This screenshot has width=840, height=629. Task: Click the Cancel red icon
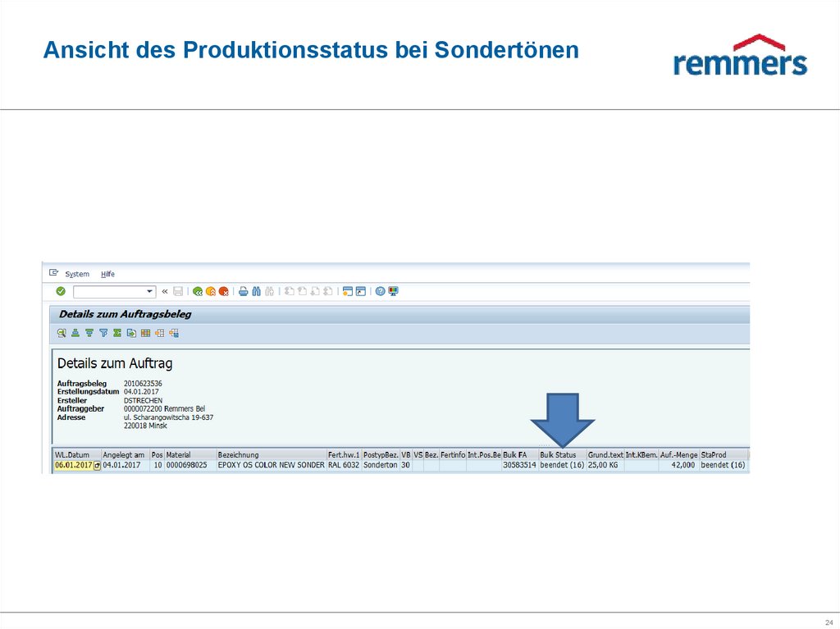222,292
